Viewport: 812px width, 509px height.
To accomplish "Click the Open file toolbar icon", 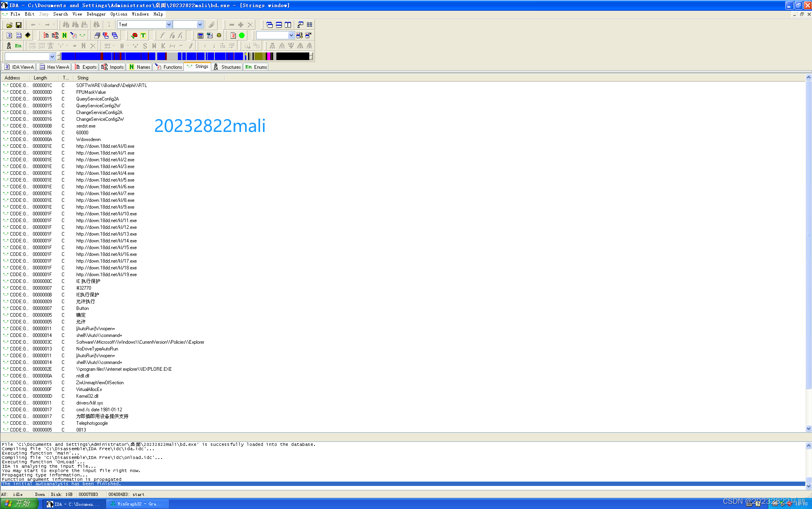I will [x=9, y=25].
